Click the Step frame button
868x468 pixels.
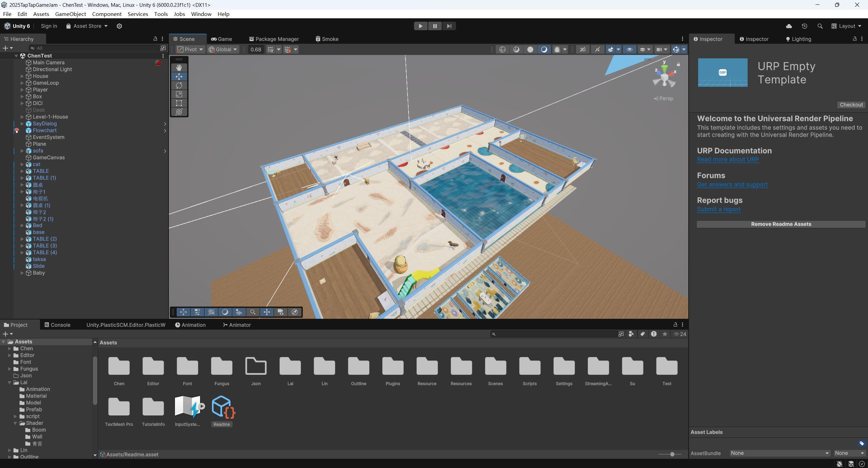449,26
